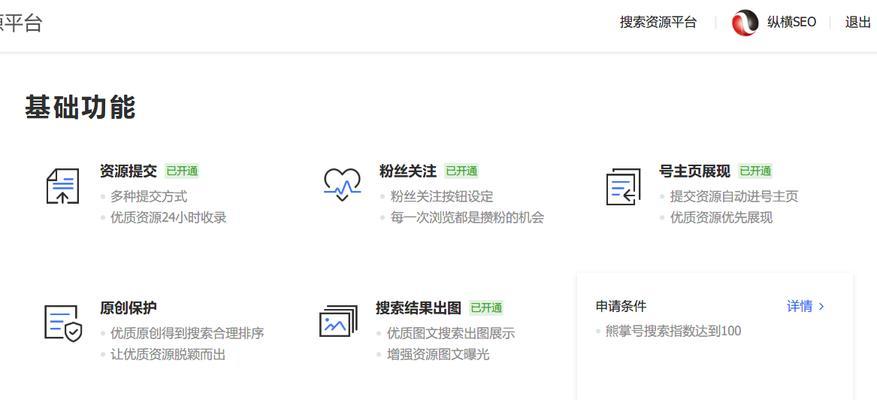The height and width of the screenshot is (400, 877).
Task: Open the 资源提交 feature title
Action: (129, 171)
